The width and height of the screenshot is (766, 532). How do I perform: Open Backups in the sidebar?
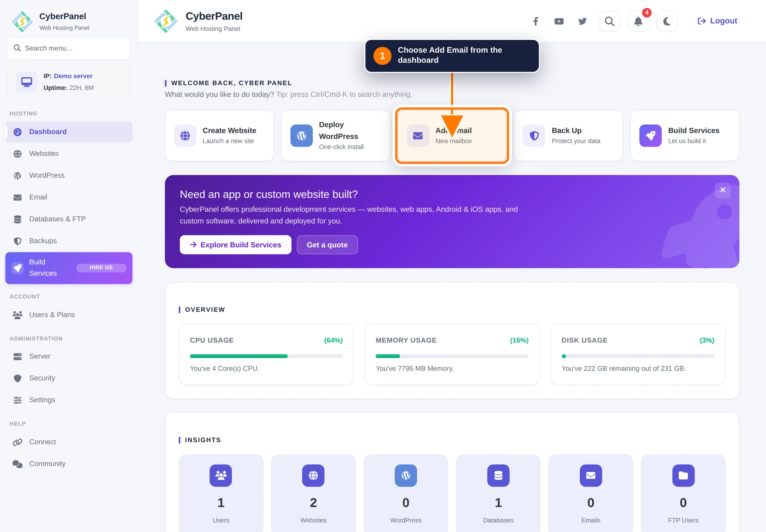69,241
